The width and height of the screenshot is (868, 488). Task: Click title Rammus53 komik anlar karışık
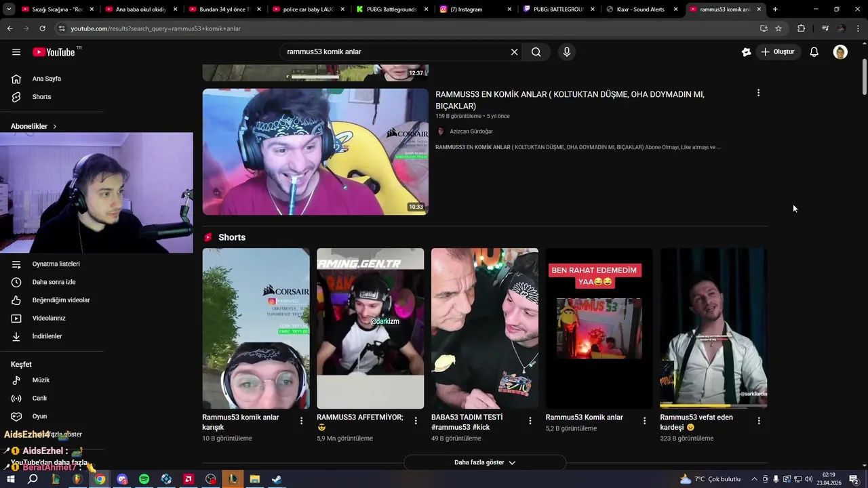click(241, 422)
